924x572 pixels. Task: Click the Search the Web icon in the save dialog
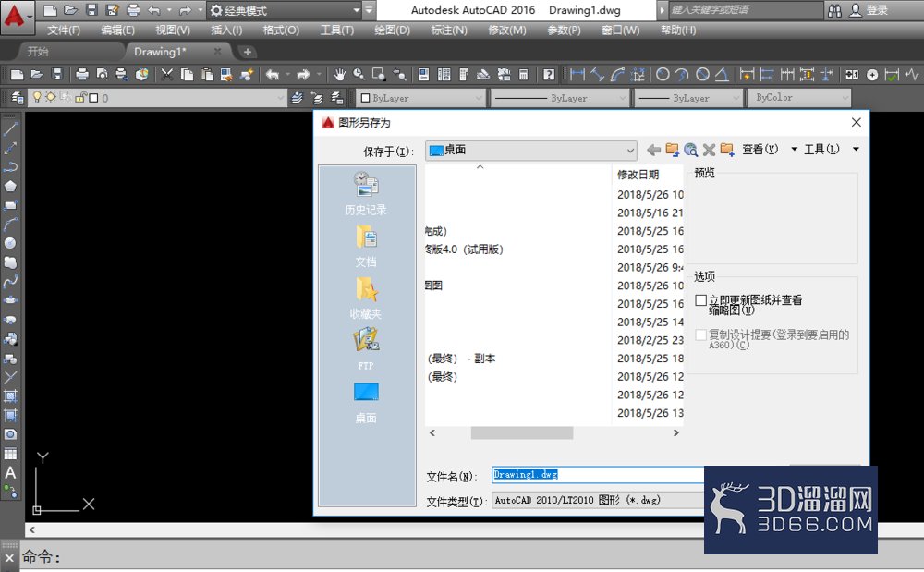(x=690, y=150)
